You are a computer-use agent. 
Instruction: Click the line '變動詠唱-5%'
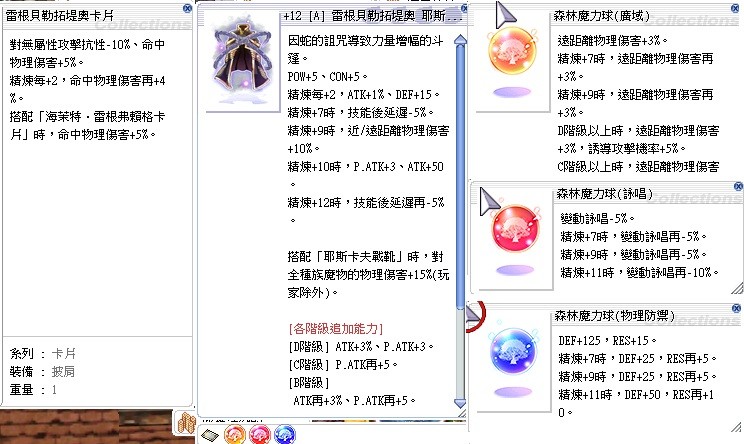(x=598, y=219)
